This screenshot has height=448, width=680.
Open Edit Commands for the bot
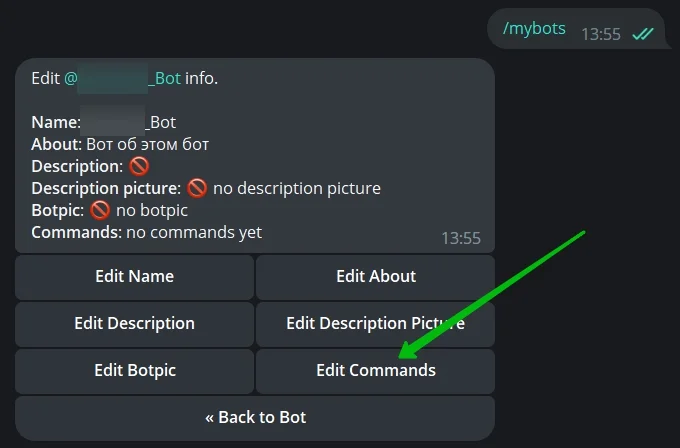[375, 371]
